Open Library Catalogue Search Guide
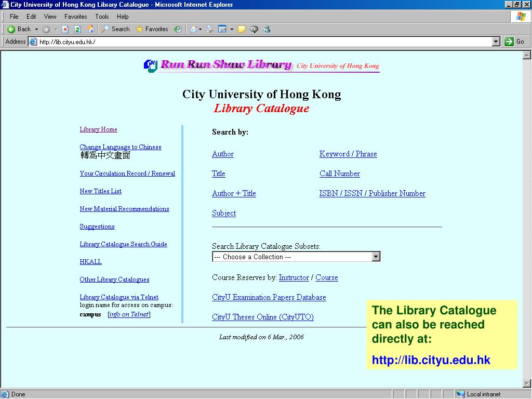This screenshot has height=399, width=532. (123, 244)
